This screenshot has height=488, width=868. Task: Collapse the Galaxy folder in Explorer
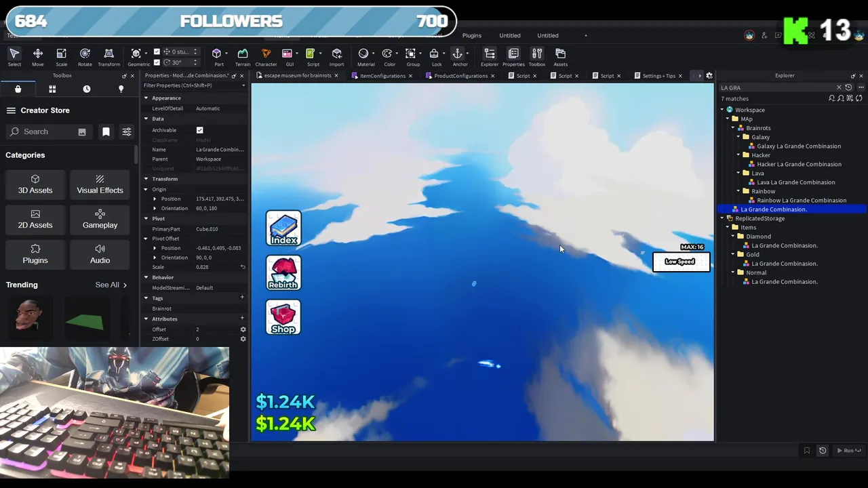tap(738, 137)
